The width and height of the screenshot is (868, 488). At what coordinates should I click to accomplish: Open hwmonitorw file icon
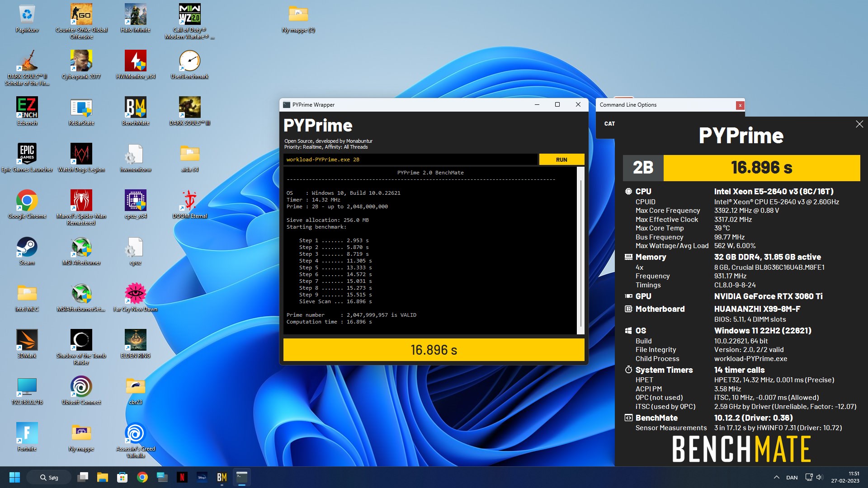pyautogui.click(x=136, y=158)
